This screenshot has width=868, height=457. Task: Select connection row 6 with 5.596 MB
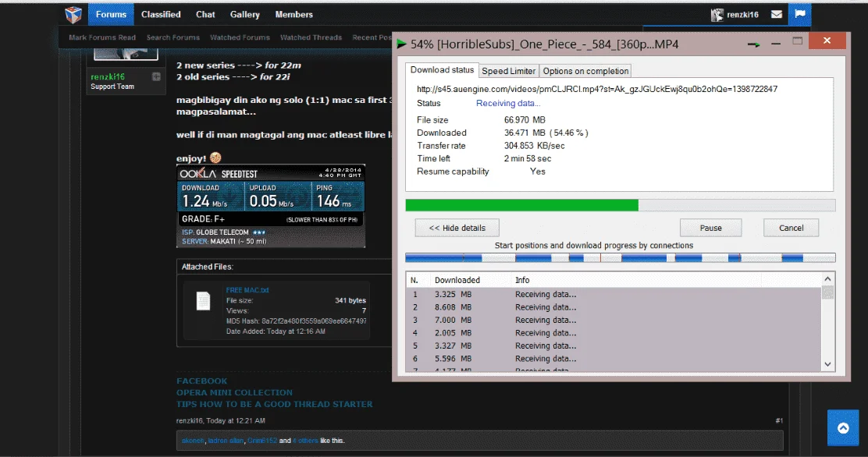click(614, 359)
